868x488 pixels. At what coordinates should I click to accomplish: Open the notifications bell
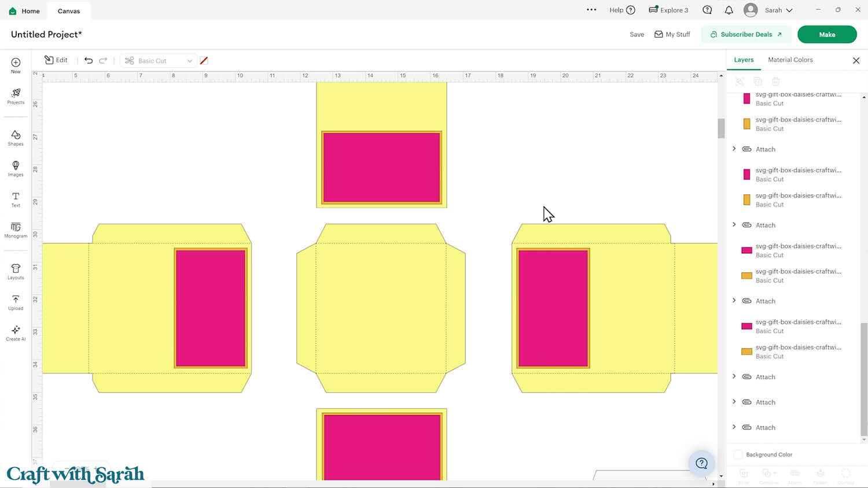(x=729, y=10)
